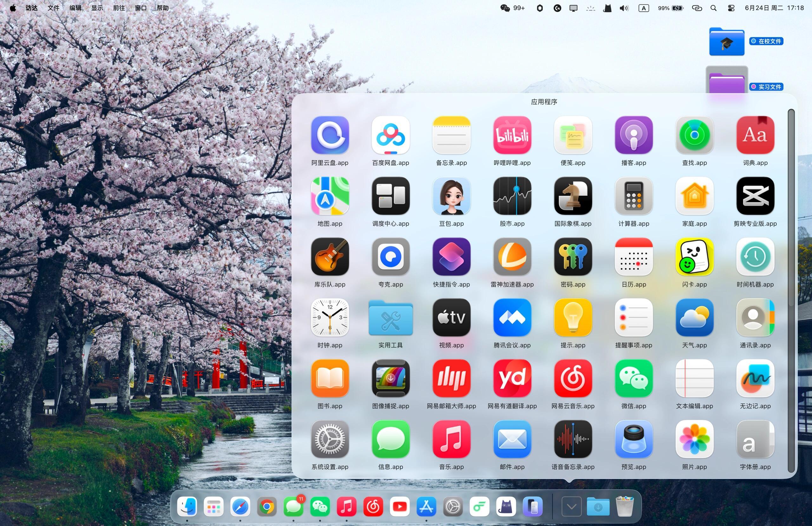Open 微信.app in the applications stack

(633, 378)
